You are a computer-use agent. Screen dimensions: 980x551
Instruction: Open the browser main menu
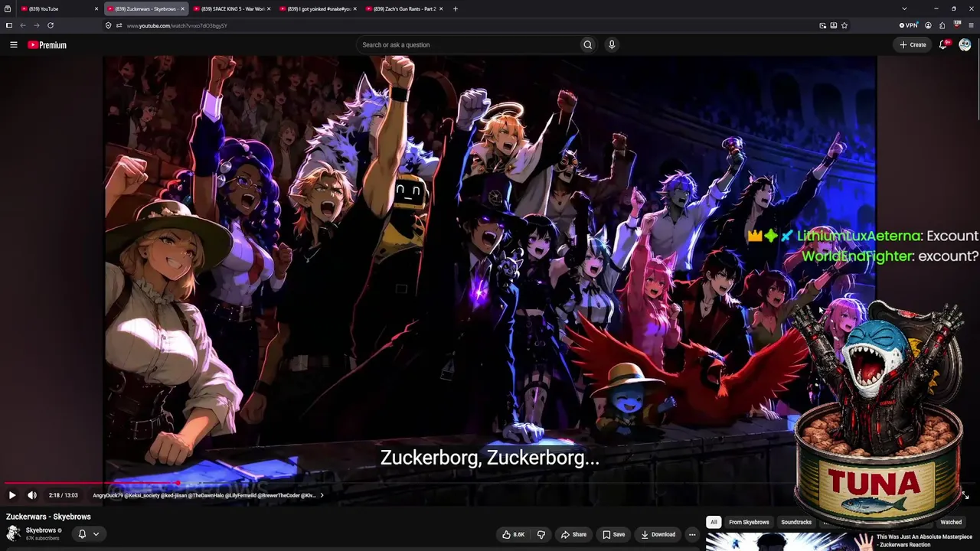tap(972, 25)
